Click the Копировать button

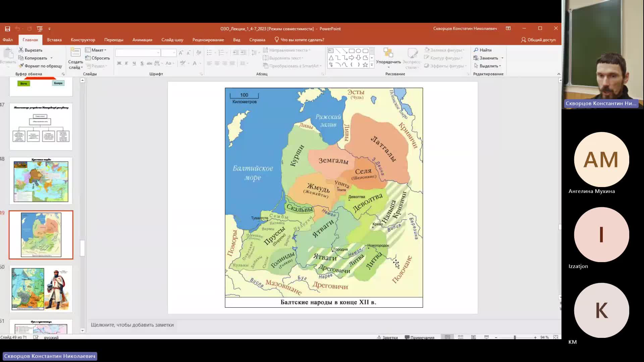pyautogui.click(x=33, y=58)
